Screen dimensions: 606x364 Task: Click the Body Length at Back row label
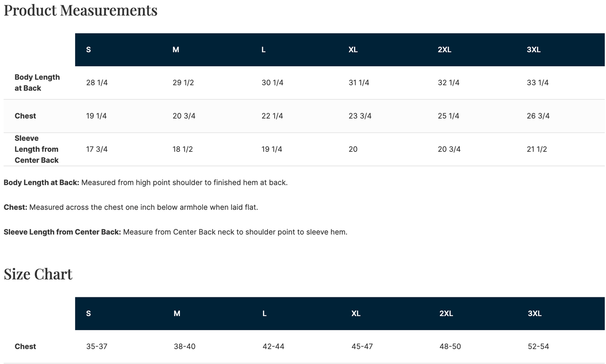[37, 83]
